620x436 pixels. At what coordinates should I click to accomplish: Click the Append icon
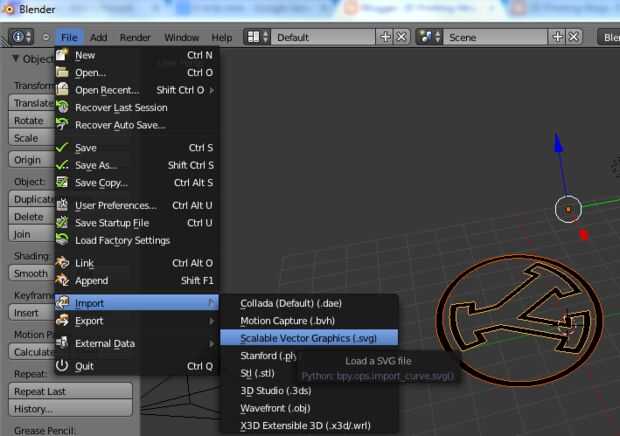click(x=62, y=280)
